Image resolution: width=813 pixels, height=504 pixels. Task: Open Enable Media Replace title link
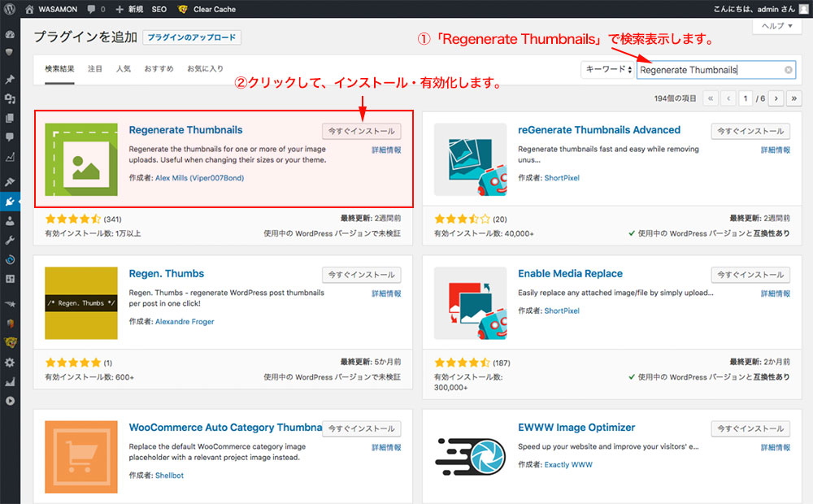tap(571, 274)
